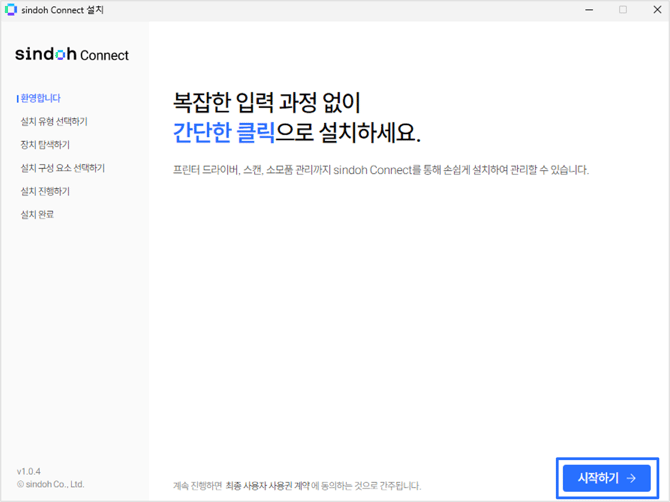Image resolution: width=670 pixels, height=502 pixels.
Task: Click the v1.0.4 version text
Action: (29, 471)
